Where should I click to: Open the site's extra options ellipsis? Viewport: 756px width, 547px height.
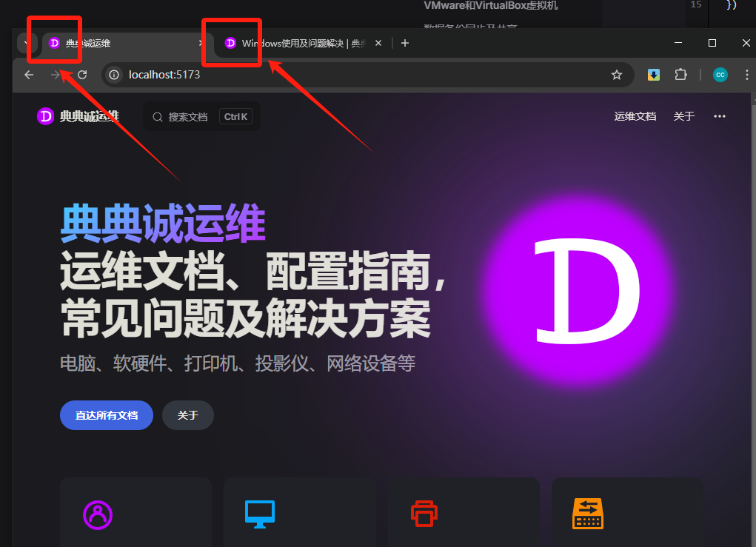[720, 116]
